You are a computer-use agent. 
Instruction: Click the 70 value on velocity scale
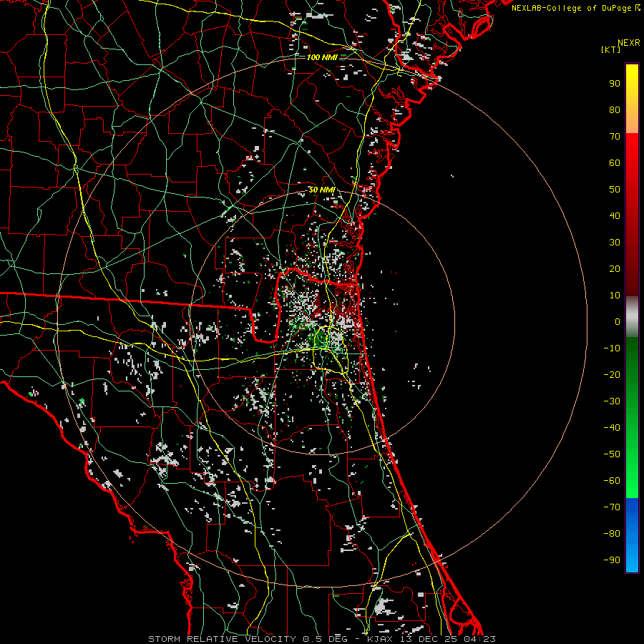click(x=615, y=137)
